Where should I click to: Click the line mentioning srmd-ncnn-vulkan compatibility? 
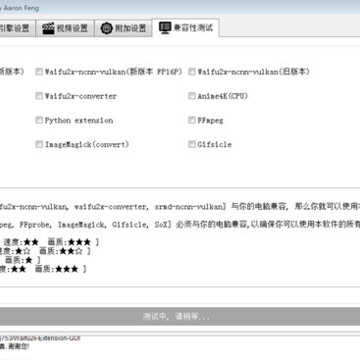pos(180,207)
